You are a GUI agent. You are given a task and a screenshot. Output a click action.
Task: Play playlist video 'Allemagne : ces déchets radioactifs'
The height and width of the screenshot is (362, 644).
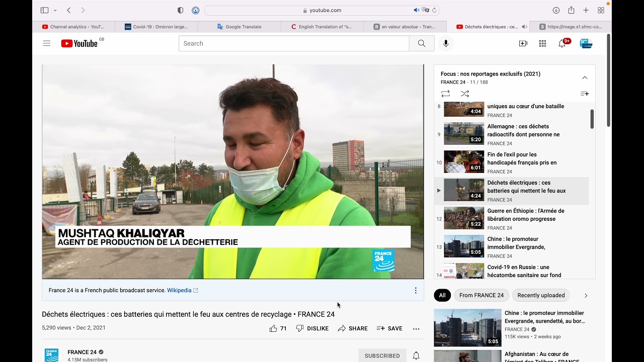click(511, 134)
